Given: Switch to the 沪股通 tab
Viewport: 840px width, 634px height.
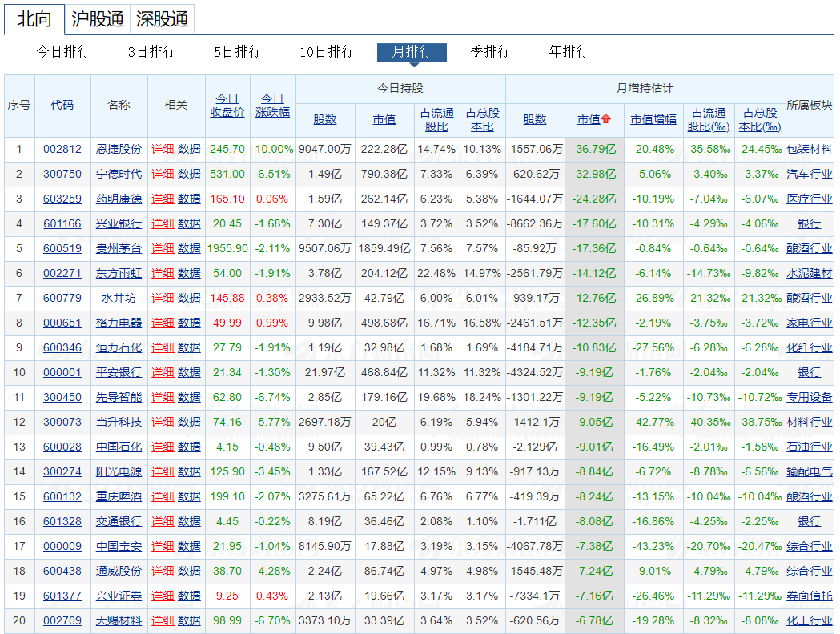Looking at the screenshot, I should coord(97,18).
